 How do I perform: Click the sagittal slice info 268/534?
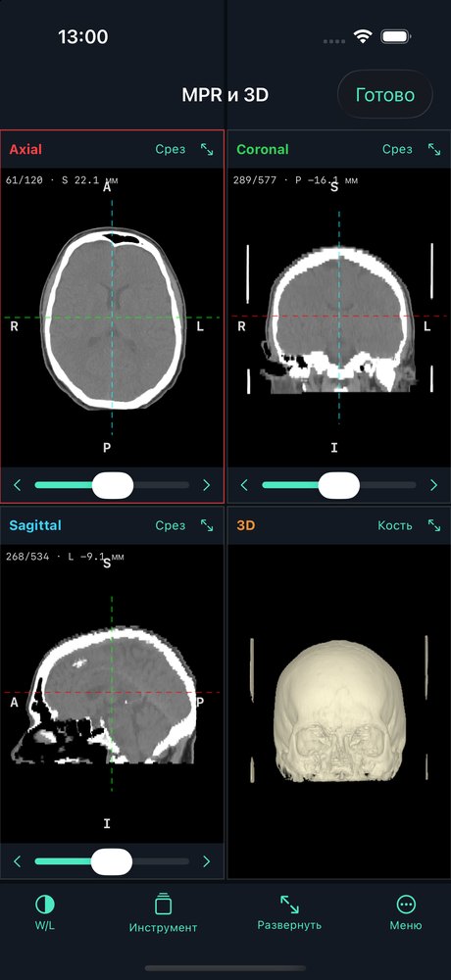64,557
